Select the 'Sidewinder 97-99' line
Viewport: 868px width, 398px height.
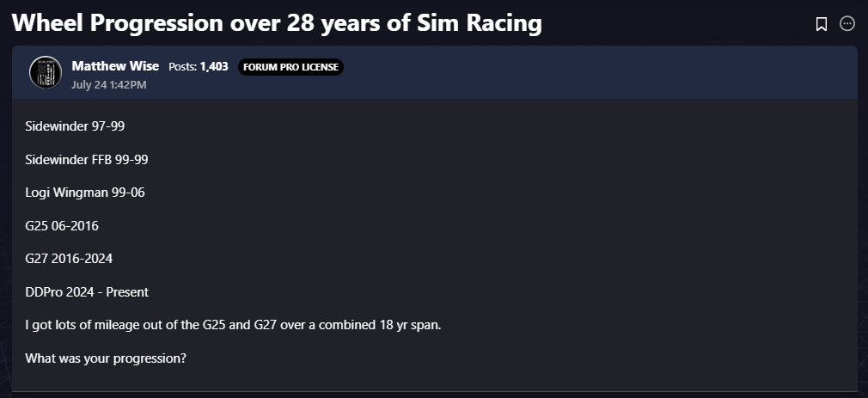tap(75, 126)
